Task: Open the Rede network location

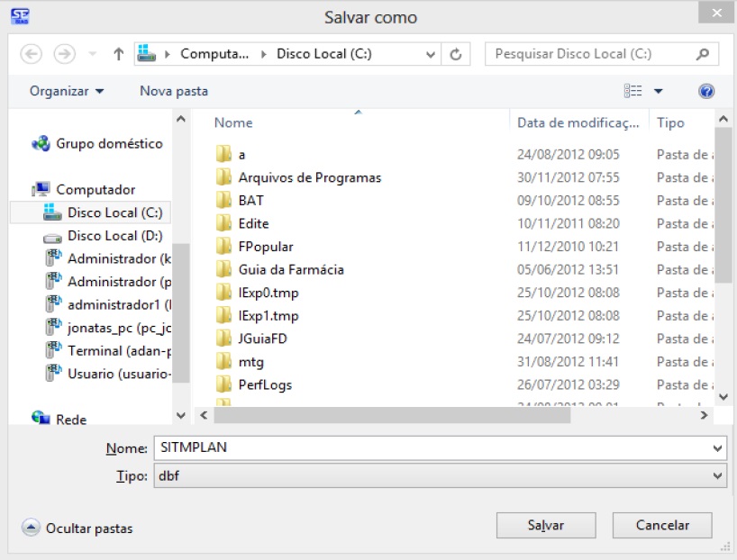Action: 71,420
